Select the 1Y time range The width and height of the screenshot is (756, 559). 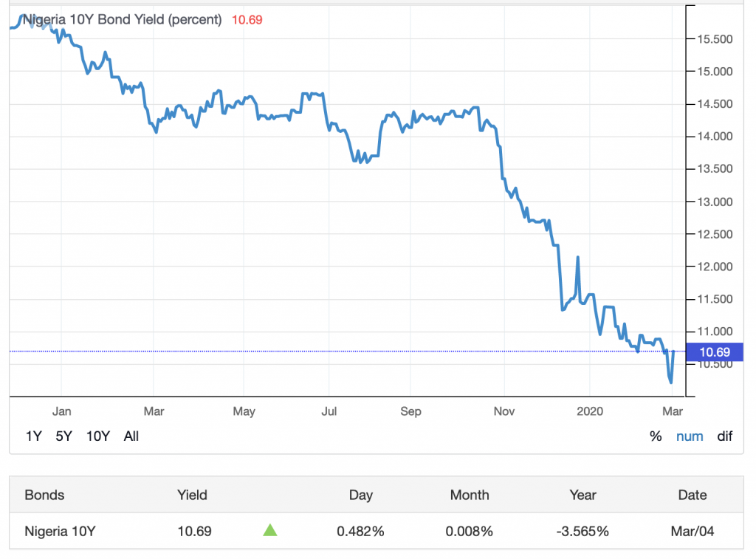point(33,436)
